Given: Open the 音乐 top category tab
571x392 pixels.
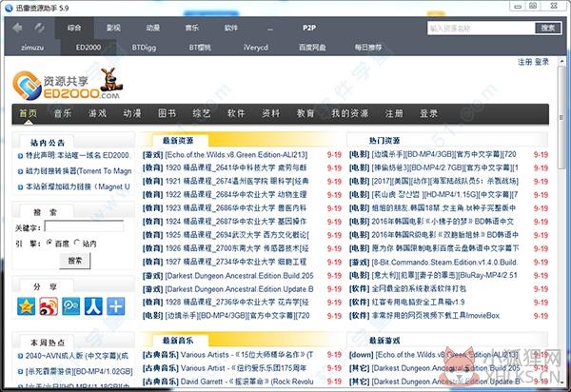Looking at the screenshot, I should point(192,28).
